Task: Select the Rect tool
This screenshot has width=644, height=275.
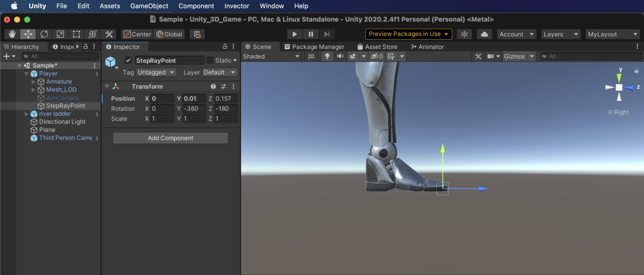Action: [76, 34]
